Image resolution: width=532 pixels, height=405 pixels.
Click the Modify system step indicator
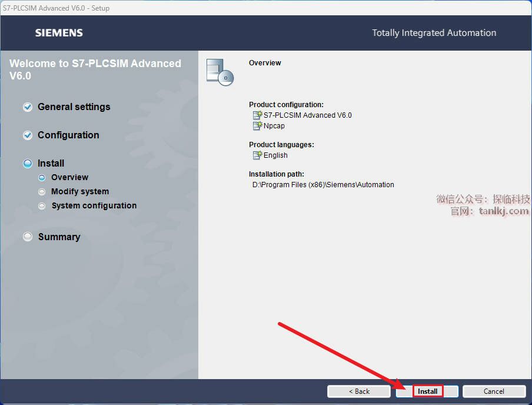click(x=42, y=192)
